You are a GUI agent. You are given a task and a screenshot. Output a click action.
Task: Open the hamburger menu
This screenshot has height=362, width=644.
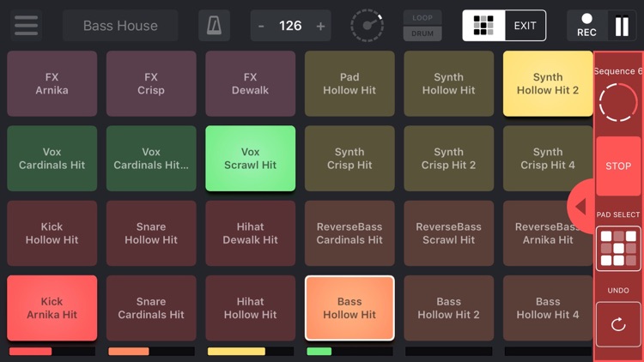coord(26,26)
